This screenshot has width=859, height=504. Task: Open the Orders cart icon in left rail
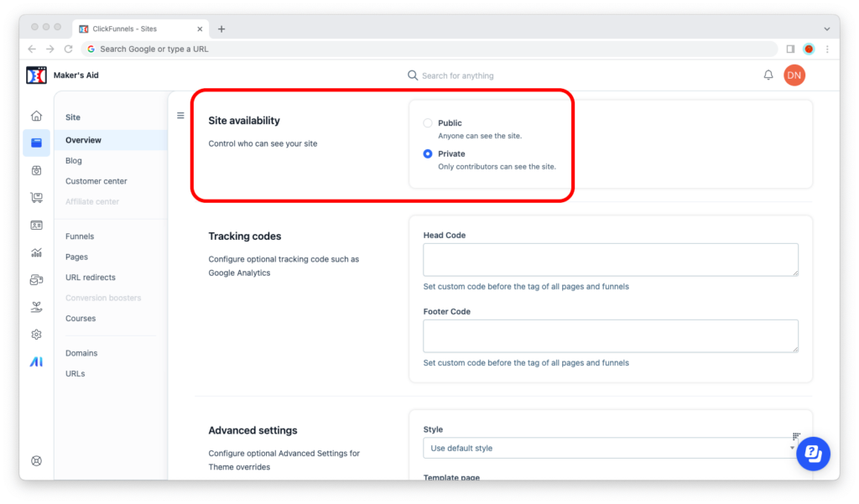(x=36, y=198)
